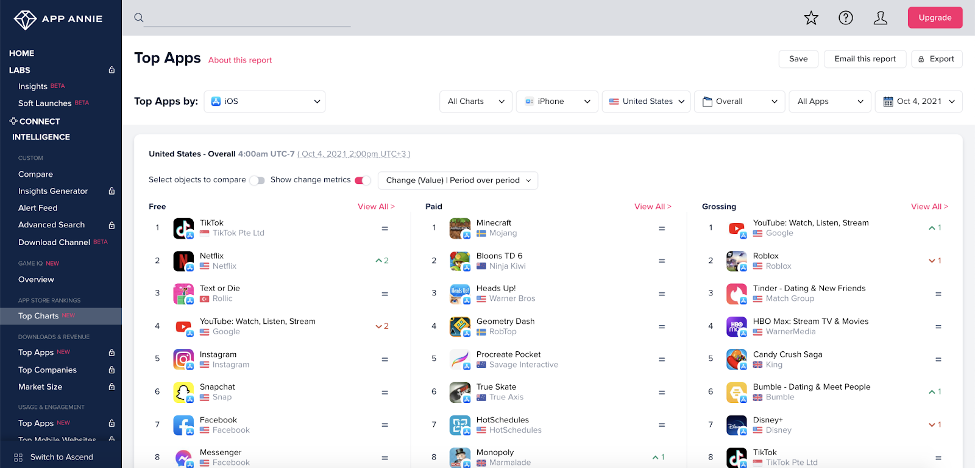Open the iPhone device dropdown
Screen dimensions: 977x468
[x=557, y=102]
